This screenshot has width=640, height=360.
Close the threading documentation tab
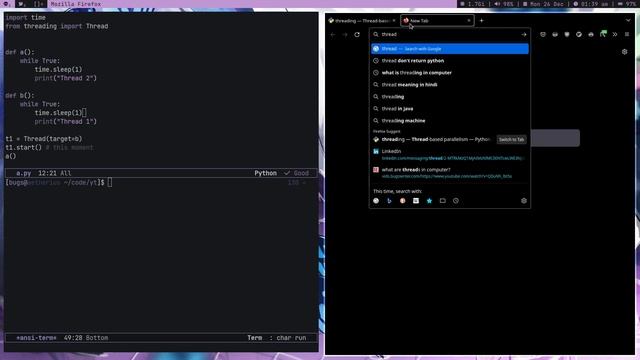[394, 20]
